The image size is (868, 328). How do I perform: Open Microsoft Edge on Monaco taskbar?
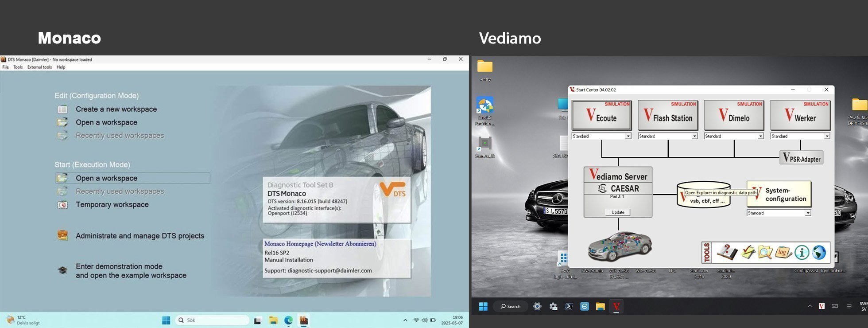pyautogui.click(x=288, y=320)
